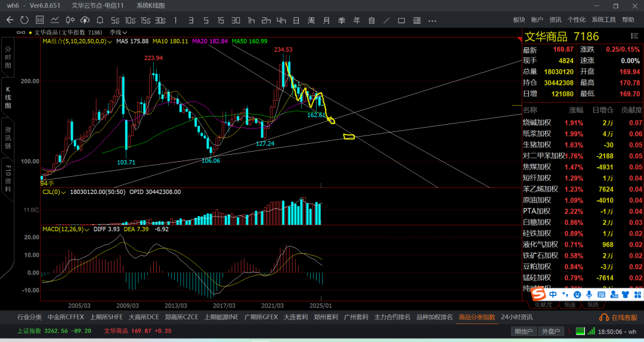Open the 上期所SHFE tab
The image size is (644, 342).
click(x=106, y=317)
